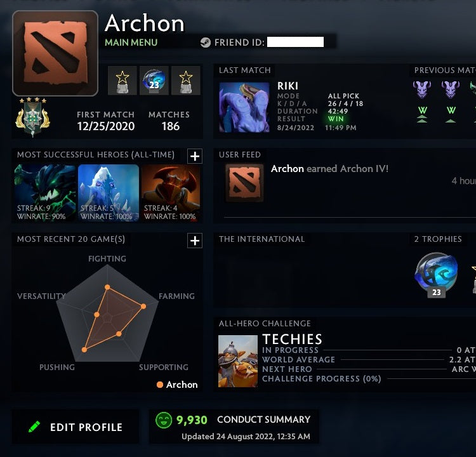476x457 pixels.
Task: Click the green smiley conduct icon
Action: (164, 420)
